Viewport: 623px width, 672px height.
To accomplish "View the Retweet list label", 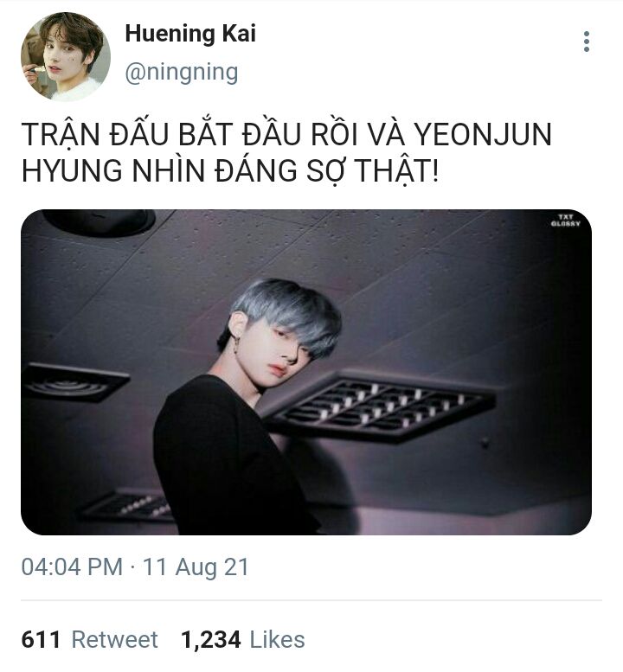I will click(x=114, y=639).
